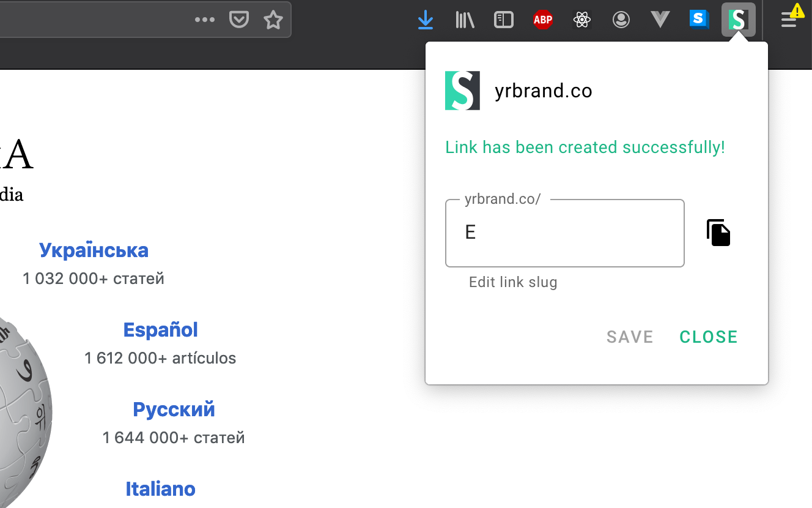Image resolution: width=812 pixels, height=508 pixels.
Task: Open the Українська Wikipedia link
Action: coord(94,250)
